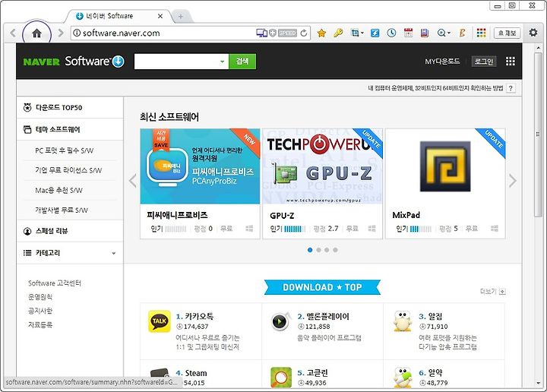Click the device sync icon in address bar

(x=261, y=33)
